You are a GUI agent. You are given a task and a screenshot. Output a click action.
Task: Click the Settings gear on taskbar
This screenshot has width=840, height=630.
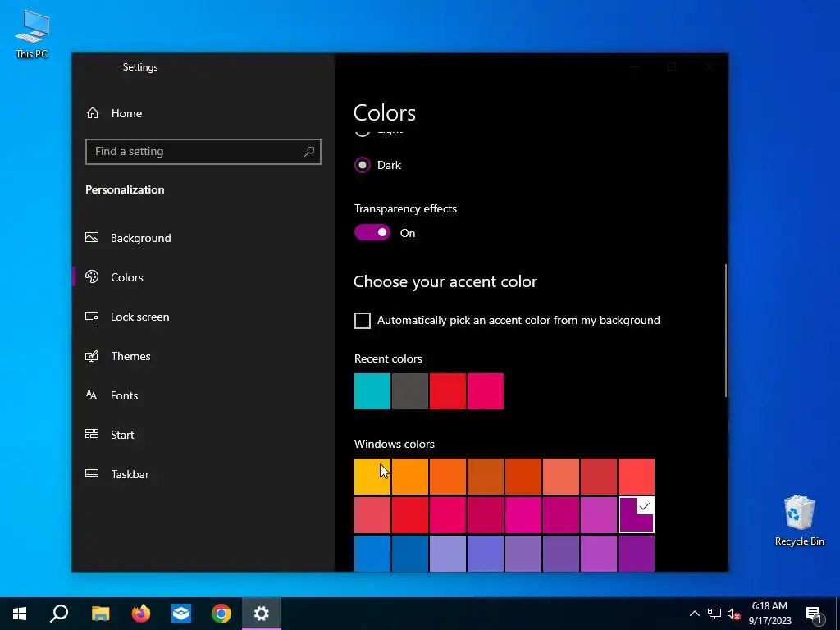(x=262, y=614)
